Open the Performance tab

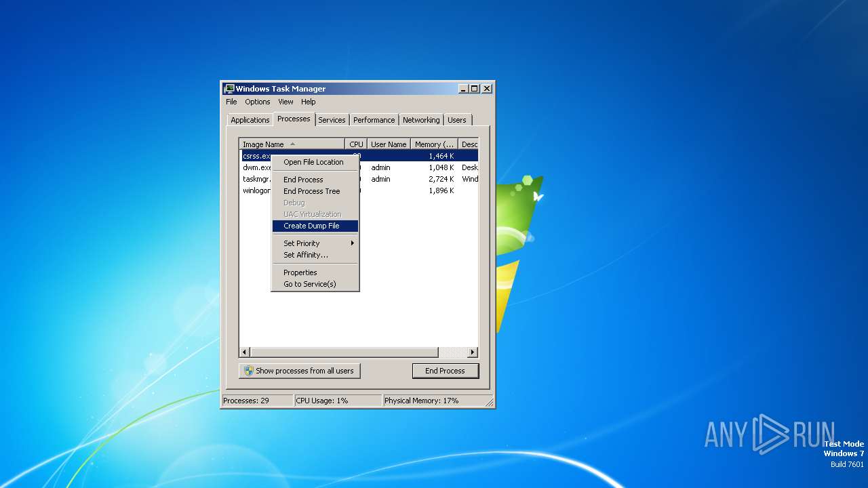pyautogui.click(x=374, y=120)
